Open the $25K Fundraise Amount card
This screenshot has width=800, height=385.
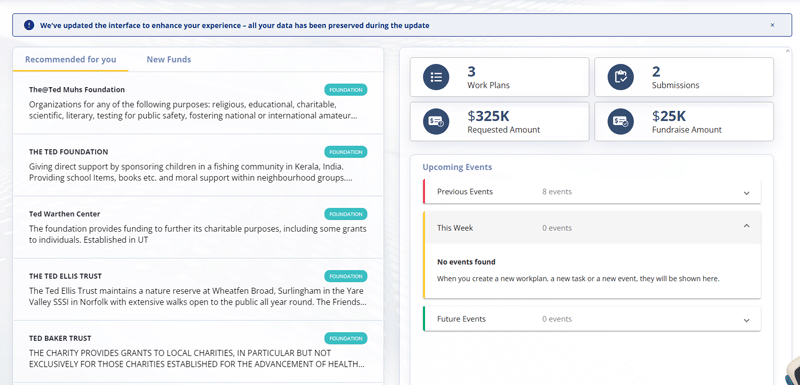[x=684, y=121]
